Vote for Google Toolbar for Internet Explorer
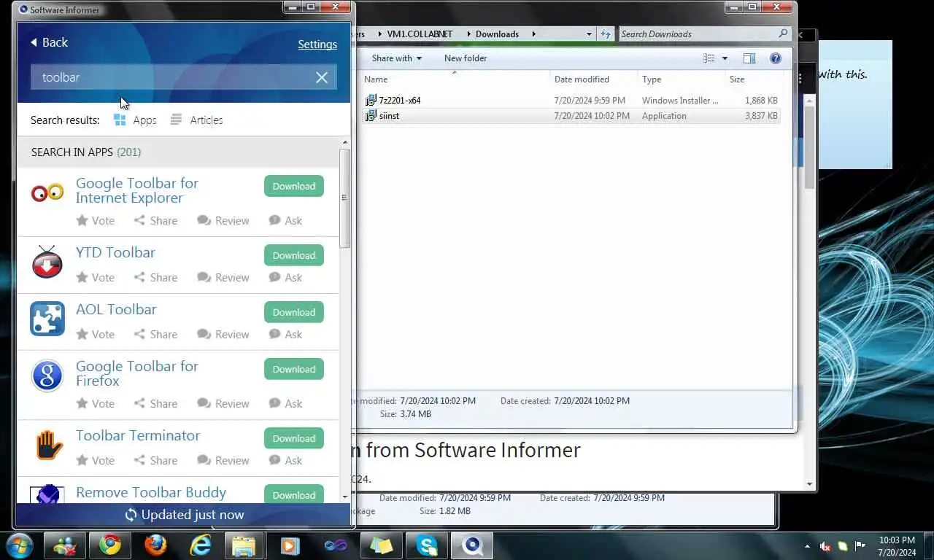This screenshot has width=934, height=560. pyautogui.click(x=96, y=220)
